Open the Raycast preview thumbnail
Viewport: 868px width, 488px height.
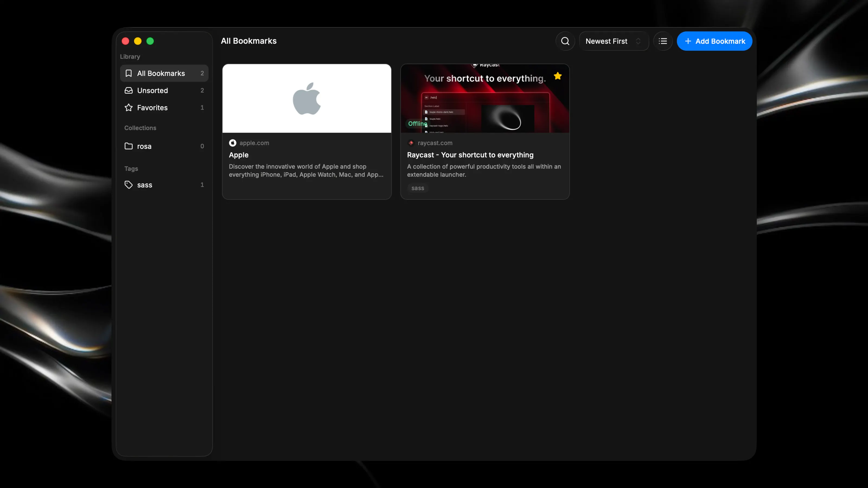[485, 98]
